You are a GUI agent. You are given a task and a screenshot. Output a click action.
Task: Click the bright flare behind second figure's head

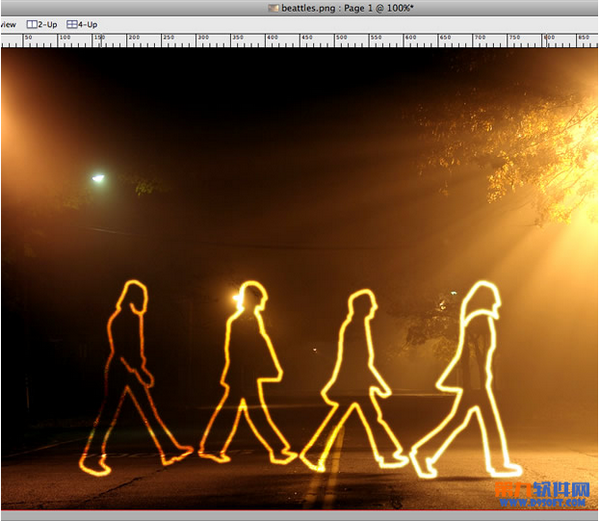[x=238, y=295]
